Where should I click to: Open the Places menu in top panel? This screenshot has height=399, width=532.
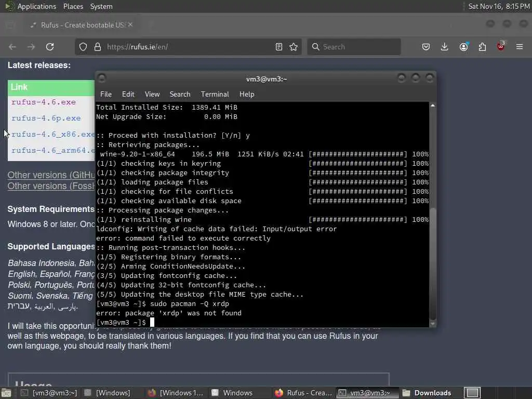pyautogui.click(x=73, y=6)
